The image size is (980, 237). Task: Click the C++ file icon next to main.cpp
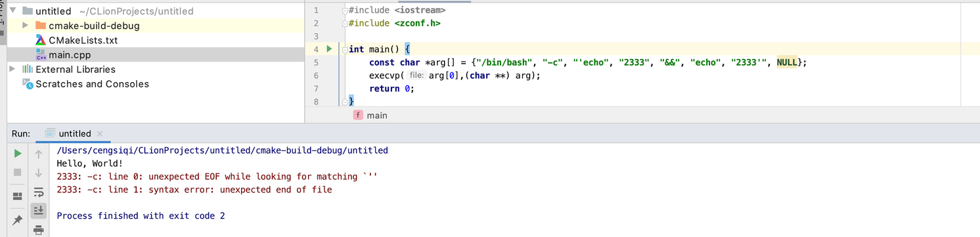[41, 54]
